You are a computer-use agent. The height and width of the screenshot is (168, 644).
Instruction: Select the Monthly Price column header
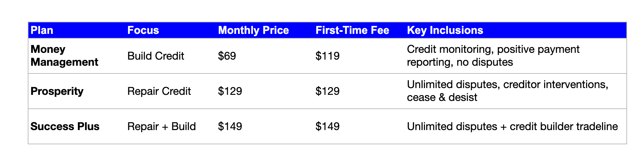tap(253, 30)
